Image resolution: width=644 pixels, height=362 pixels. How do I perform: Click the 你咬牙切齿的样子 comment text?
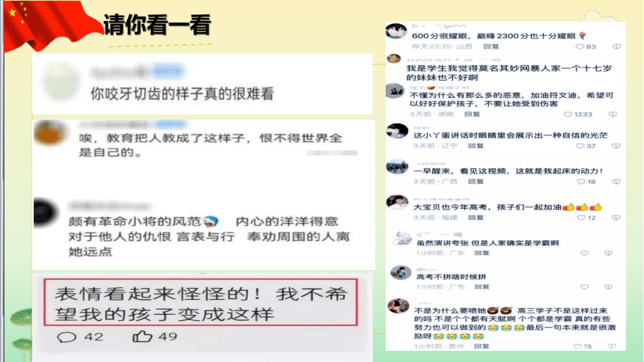[x=182, y=93]
